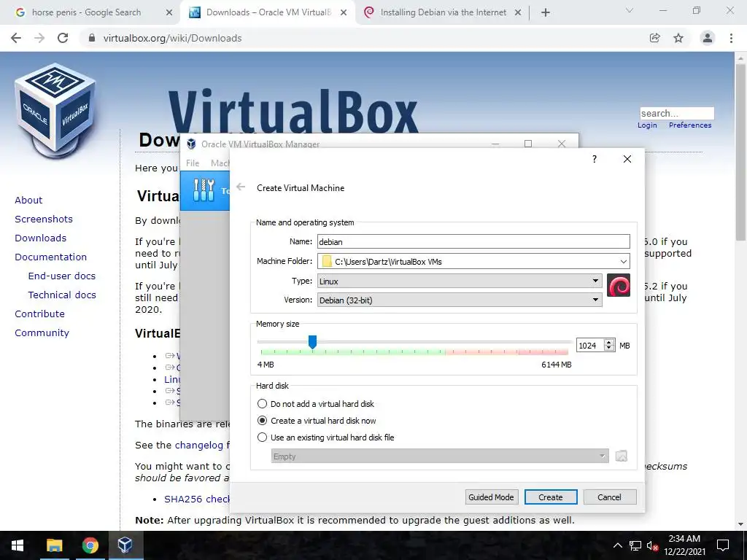Open the tab search chevron
Image resolution: width=747 pixels, height=560 pixels.
click(x=630, y=10)
